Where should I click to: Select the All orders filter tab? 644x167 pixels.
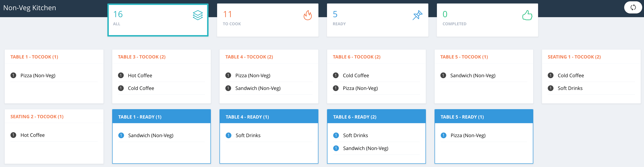[x=158, y=20]
